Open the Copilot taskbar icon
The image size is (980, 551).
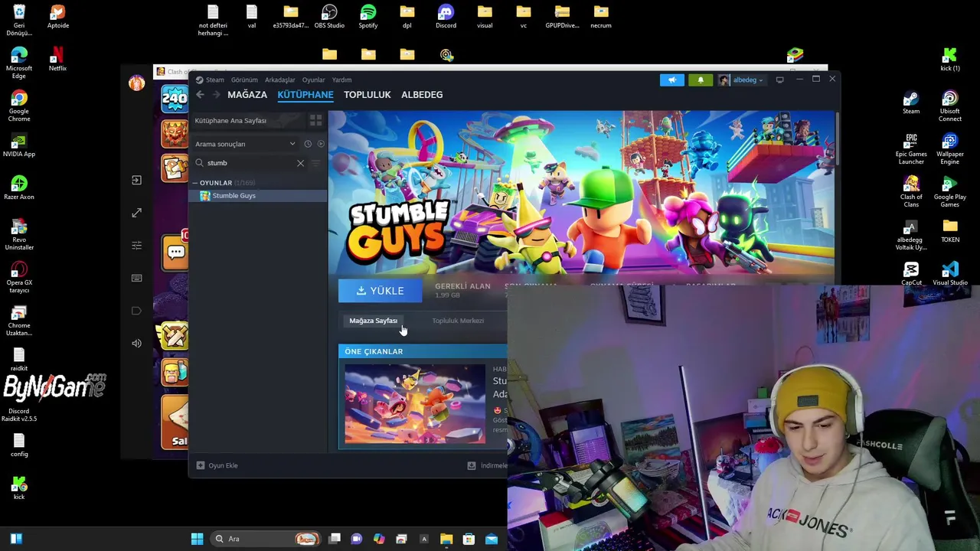point(379,539)
